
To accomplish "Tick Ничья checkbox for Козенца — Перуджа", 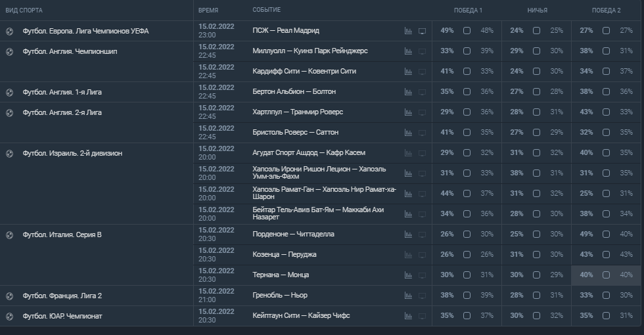I will (x=536, y=255).
